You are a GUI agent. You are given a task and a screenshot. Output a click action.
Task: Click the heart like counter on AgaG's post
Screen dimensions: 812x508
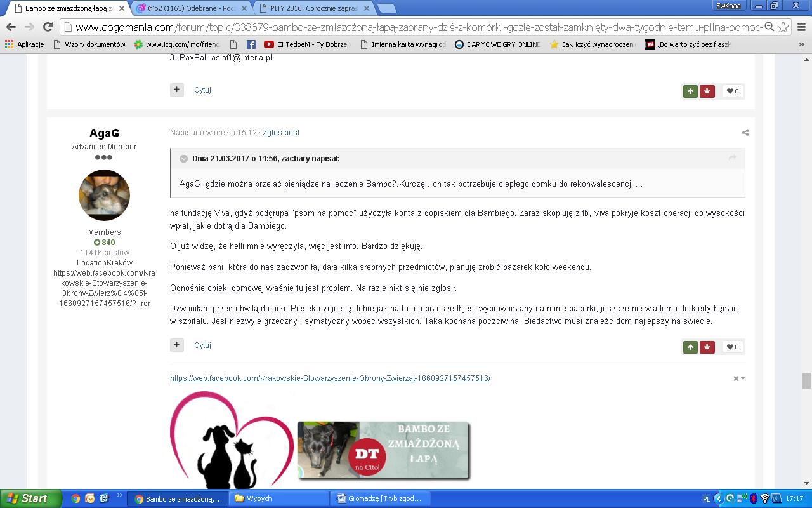coord(732,347)
